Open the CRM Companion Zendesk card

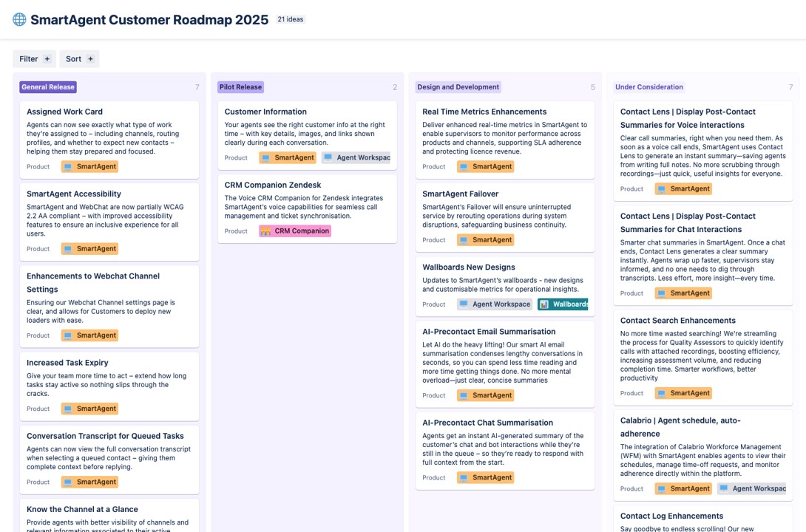click(x=273, y=185)
